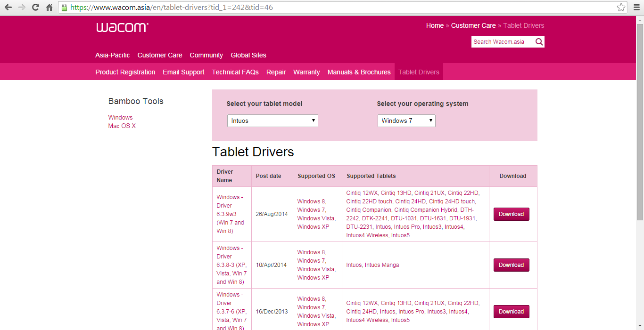Click the Supported OS column header
The height and width of the screenshot is (330, 644).
click(316, 176)
